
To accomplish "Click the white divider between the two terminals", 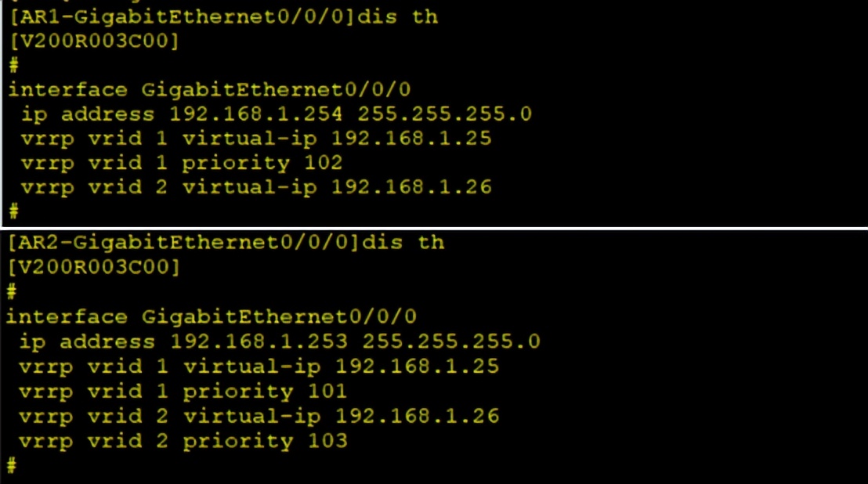I will click(x=434, y=227).
